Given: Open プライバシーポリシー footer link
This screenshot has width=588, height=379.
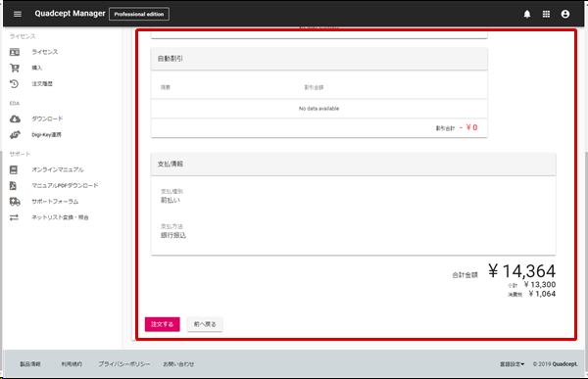Looking at the screenshot, I should click(124, 364).
